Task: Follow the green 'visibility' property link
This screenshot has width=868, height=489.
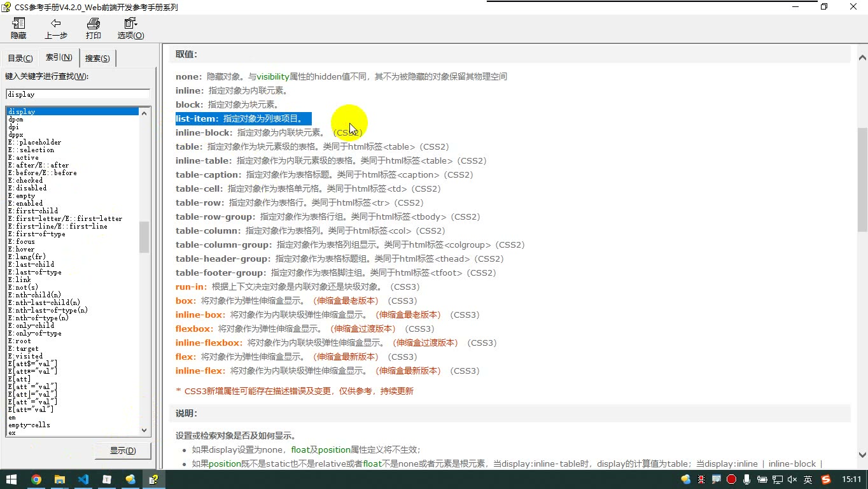Action: [273, 76]
